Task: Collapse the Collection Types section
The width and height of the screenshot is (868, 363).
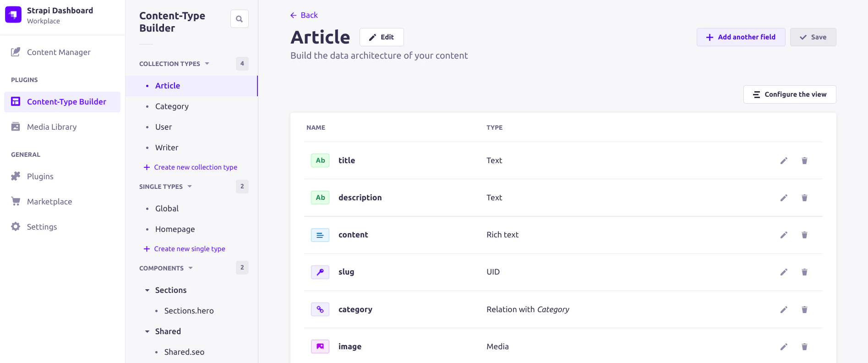Action: (207, 64)
